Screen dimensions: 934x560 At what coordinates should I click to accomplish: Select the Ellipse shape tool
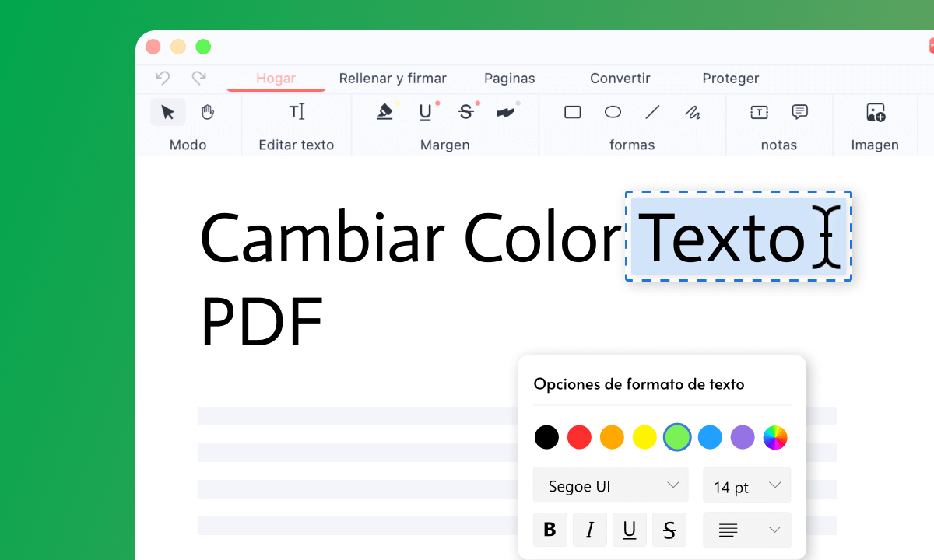pyautogui.click(x=613, y=112)
